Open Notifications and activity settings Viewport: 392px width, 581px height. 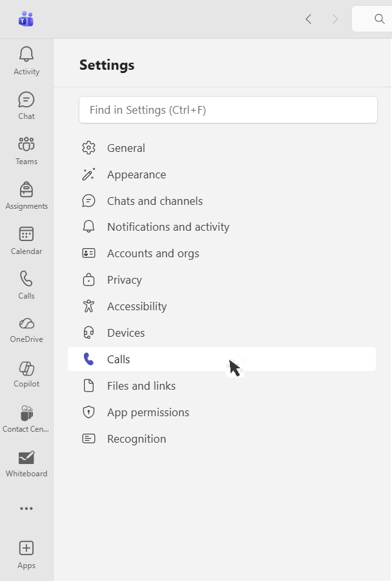(x=222, y=227)
